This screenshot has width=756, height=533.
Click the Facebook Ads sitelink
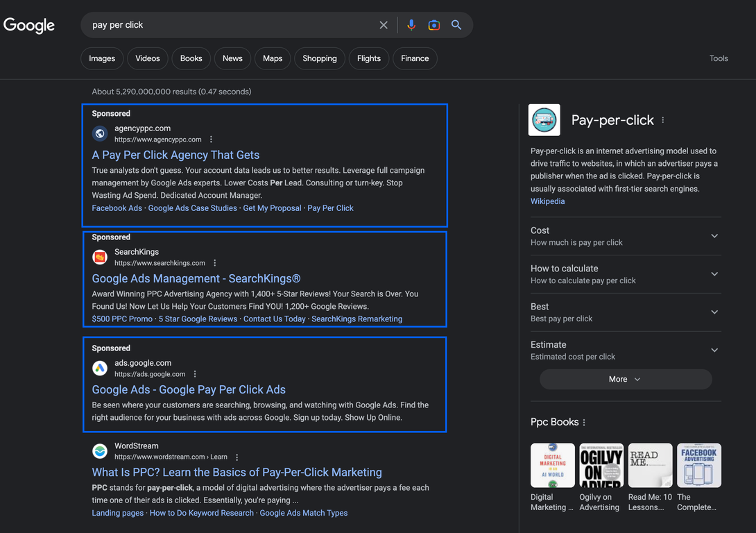(x=117, y=208)
